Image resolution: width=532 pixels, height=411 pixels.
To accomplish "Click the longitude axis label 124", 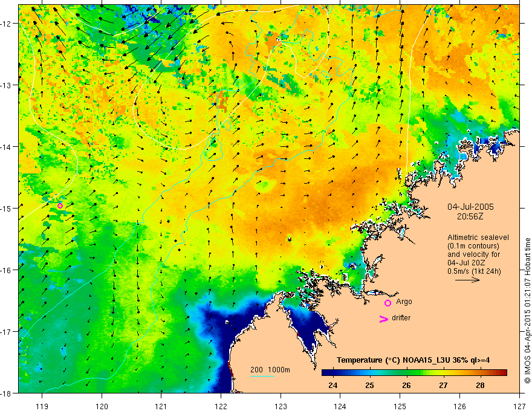I will pyautogui.click(x=340, y=406).
